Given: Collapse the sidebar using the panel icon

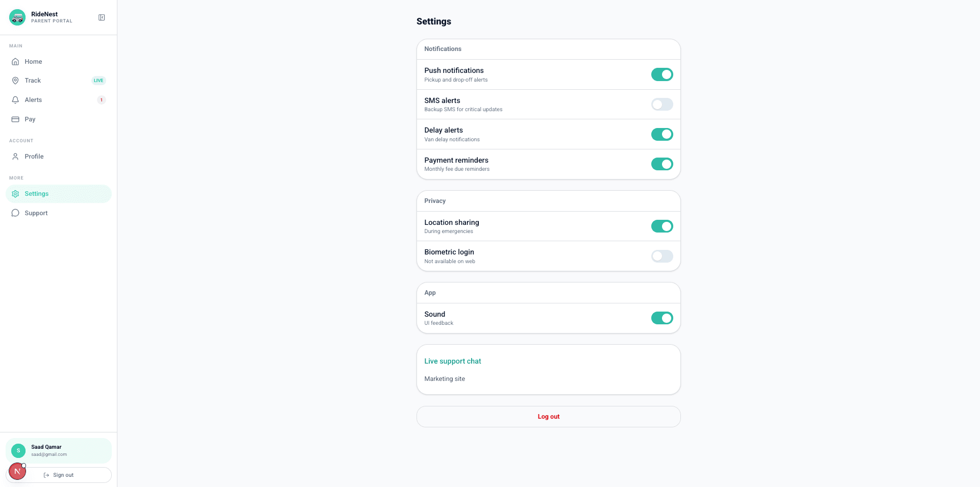Looking at the screenshot, I should pyautogui.click(x=102, y=17).
